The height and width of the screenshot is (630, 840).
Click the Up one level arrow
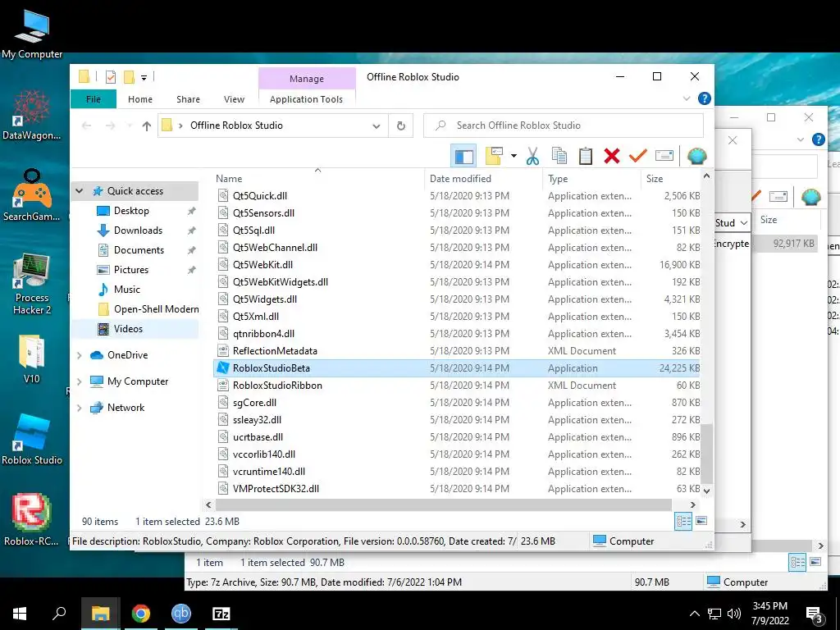pos(146,126)
